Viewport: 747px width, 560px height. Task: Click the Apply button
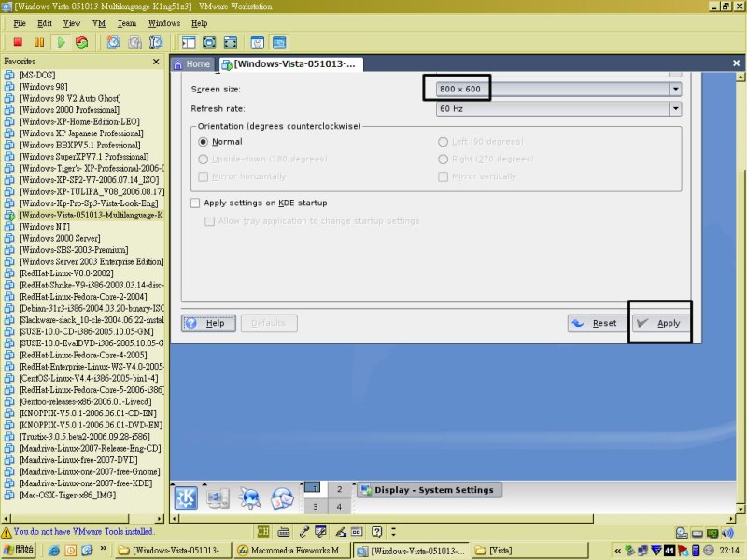pos(661,323)
